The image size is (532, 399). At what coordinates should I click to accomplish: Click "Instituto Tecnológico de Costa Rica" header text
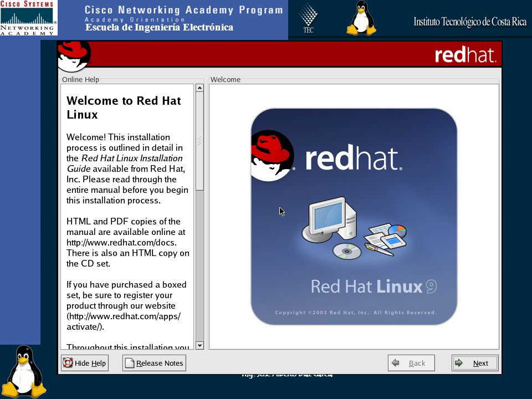tap(470, 22)
